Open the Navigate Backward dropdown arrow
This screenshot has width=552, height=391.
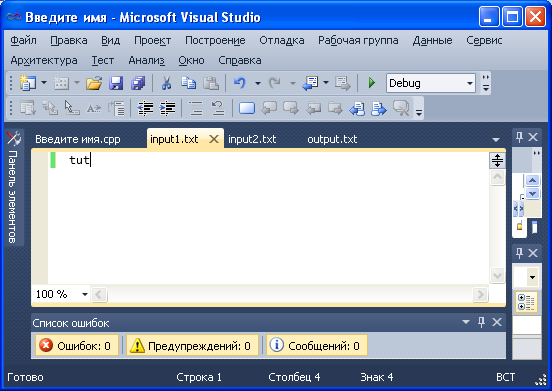[x=326, y=83]
